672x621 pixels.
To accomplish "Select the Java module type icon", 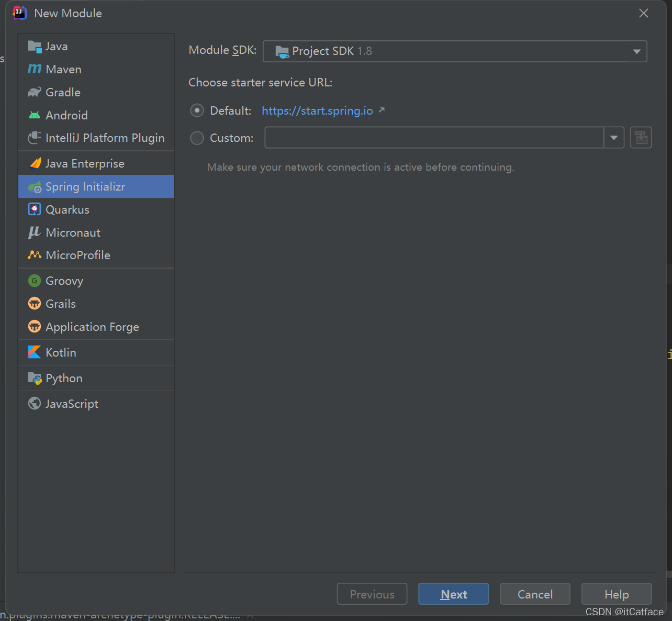I will tap(35, 47).
